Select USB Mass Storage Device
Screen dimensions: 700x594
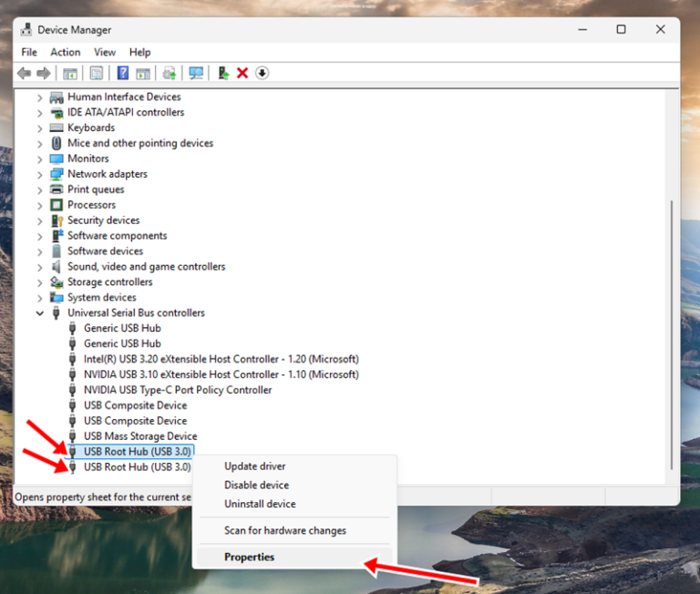tap(140, 436)
